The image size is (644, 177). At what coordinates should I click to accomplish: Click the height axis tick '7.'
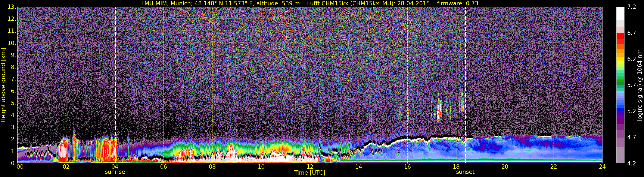(x=13, y=79)
